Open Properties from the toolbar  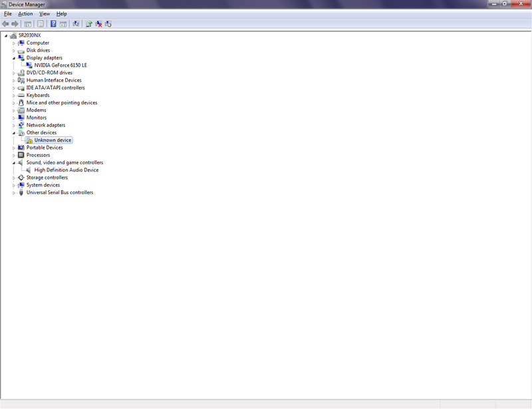pos(41,24)
